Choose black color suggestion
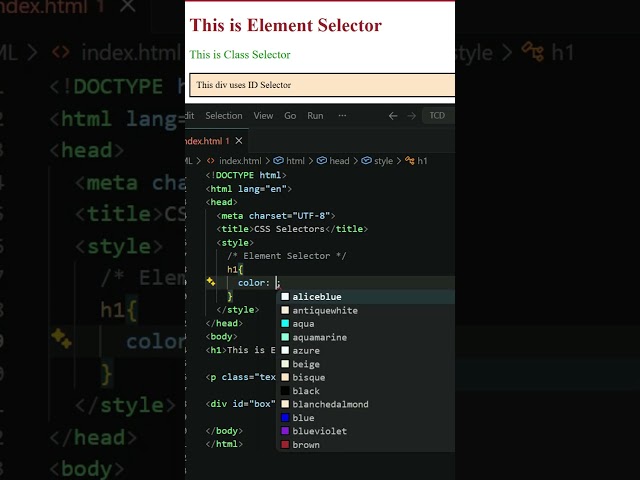Viewport: 640px width, 480px height. tap(366, 391)
